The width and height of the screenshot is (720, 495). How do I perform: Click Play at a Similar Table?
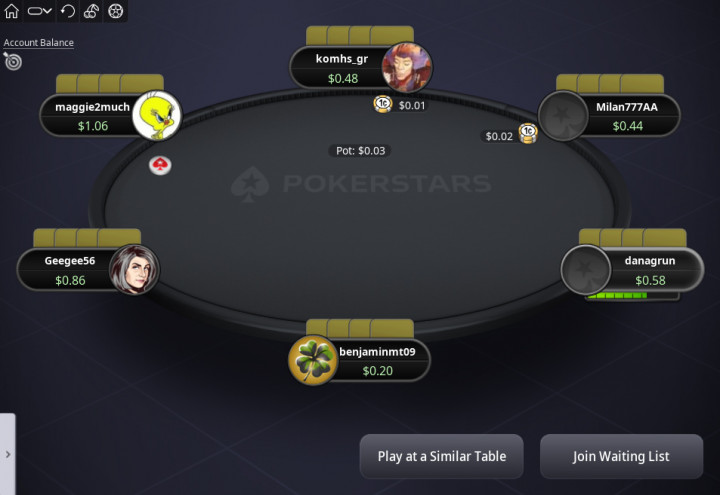442,456
